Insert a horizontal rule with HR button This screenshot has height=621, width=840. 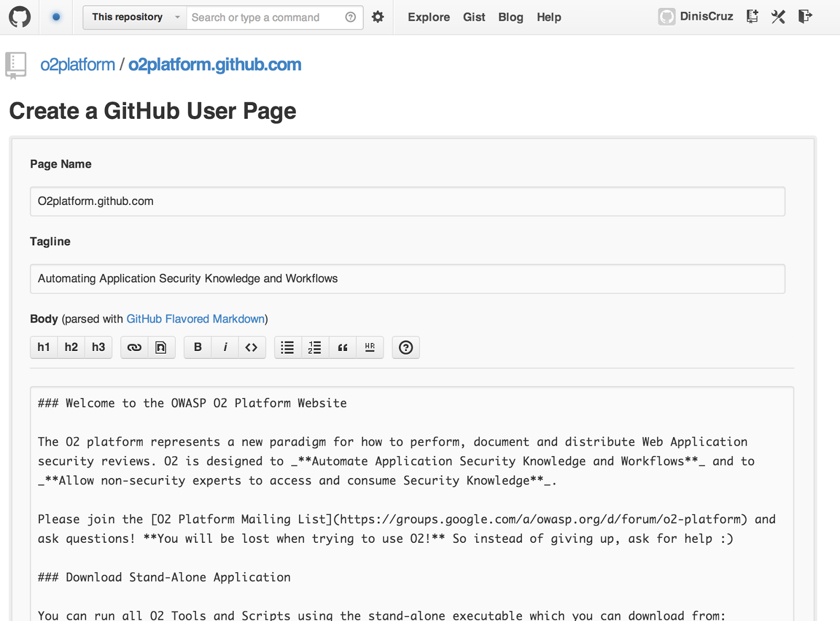tap(370, 347)
